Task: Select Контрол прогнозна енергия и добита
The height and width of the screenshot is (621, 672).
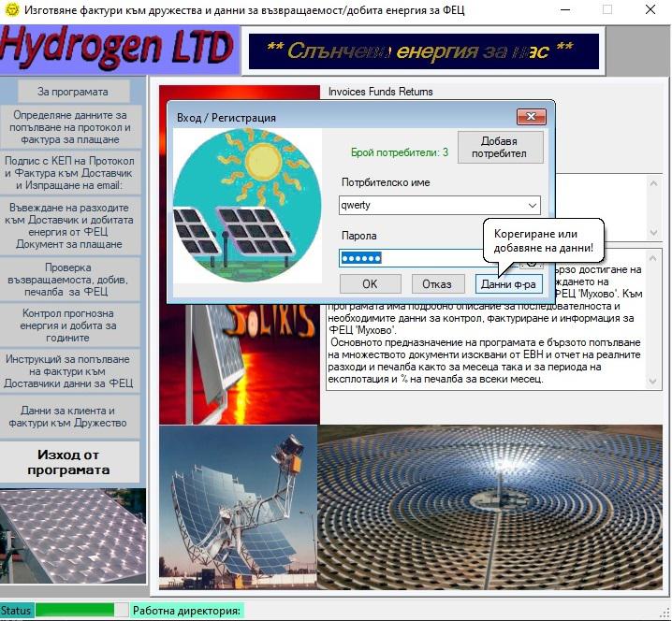Action: click(x=71, y=325)
